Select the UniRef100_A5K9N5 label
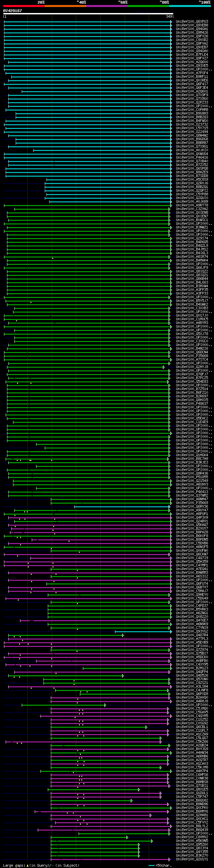Image resolution: width=214 pixels, height=868 pixels. pos(192,841)
